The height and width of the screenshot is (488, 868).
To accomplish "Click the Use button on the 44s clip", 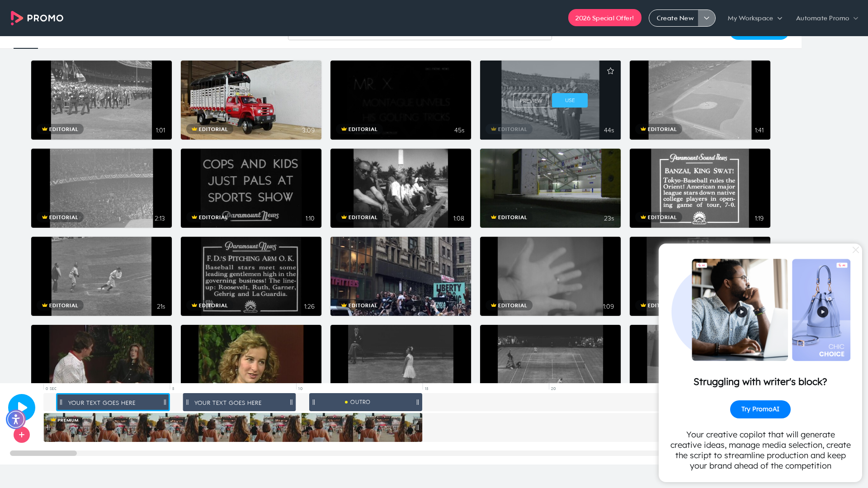I will coord(570,100).
